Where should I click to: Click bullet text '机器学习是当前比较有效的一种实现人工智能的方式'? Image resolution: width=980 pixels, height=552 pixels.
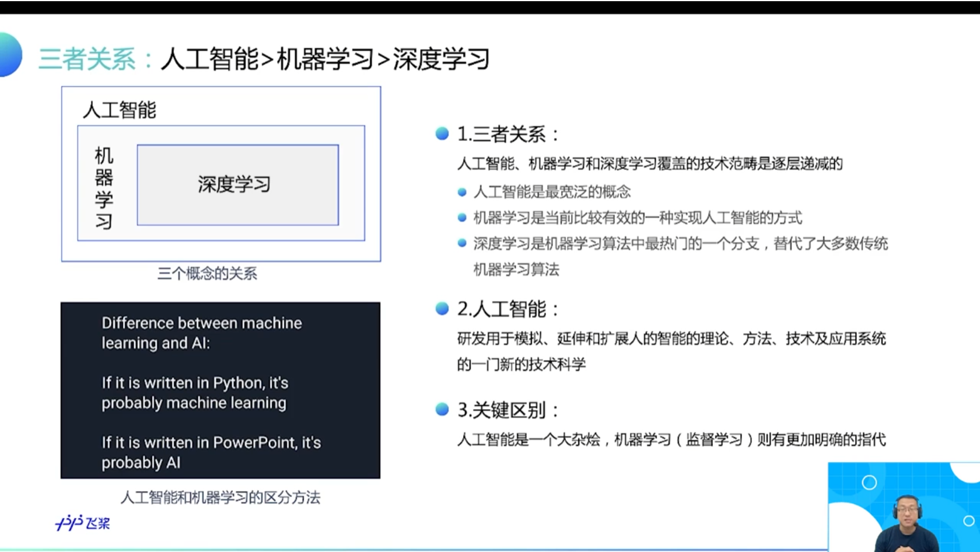(x=638, y=218)
